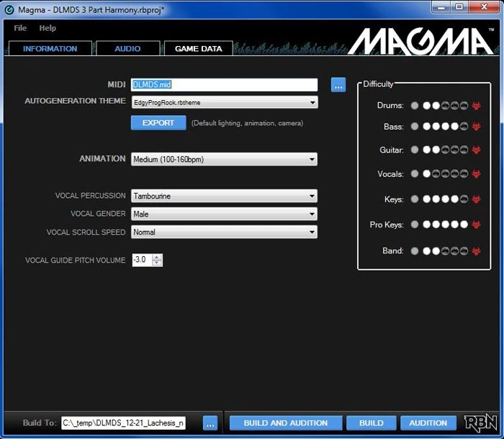Select the gray no-part dot for Keys
The height and width of the screenshot is (439, 504).
pos(415,199)
